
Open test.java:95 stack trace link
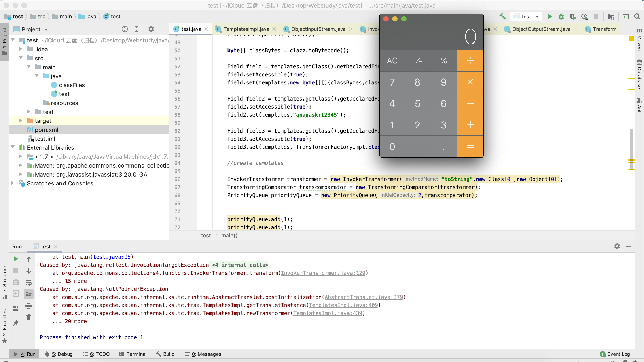click(x=112, y=257)
